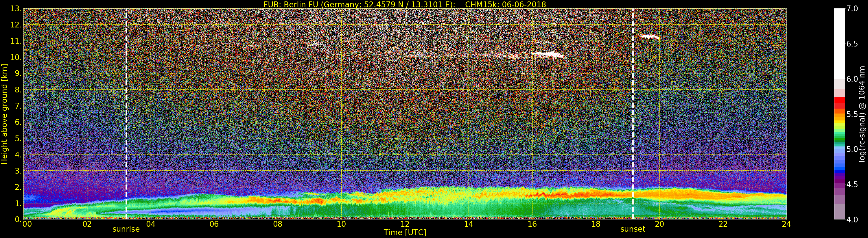Click the '04' time tick label
Image resolution: width=868 pixels, height=238 pixels.
[x=151, y=224]
